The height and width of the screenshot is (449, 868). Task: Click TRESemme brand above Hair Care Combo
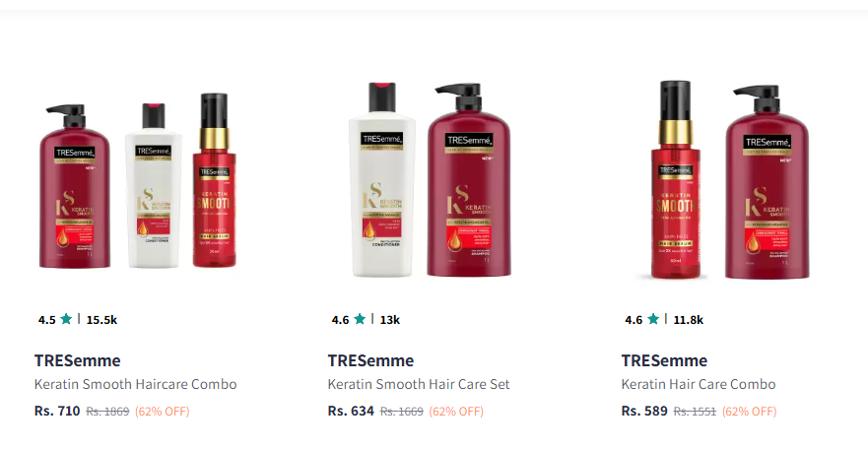click(x=664, y=360)
